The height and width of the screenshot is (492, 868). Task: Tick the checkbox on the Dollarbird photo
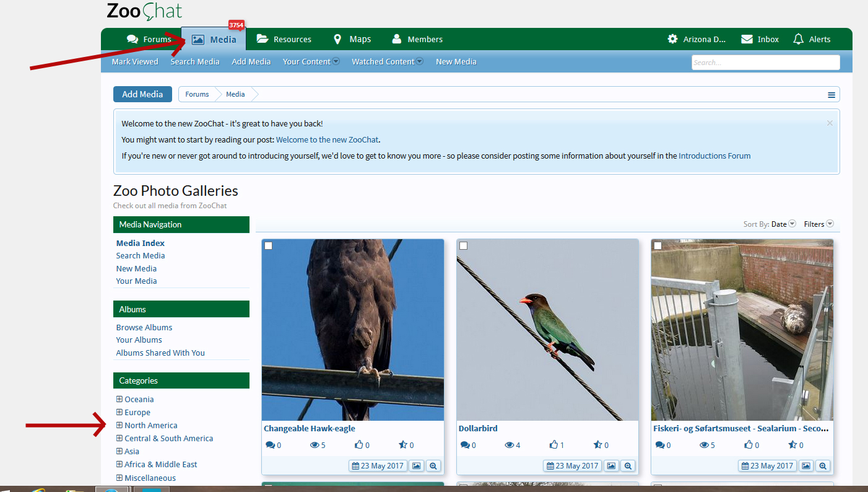pyautogui.click(x=463, y=246)
